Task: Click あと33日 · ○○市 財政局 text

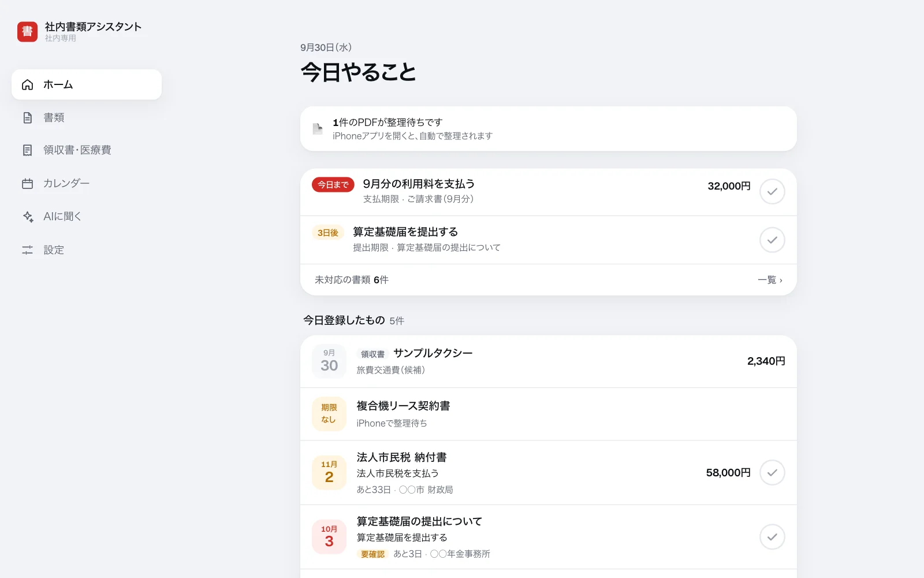Action: tap(405, 490)
